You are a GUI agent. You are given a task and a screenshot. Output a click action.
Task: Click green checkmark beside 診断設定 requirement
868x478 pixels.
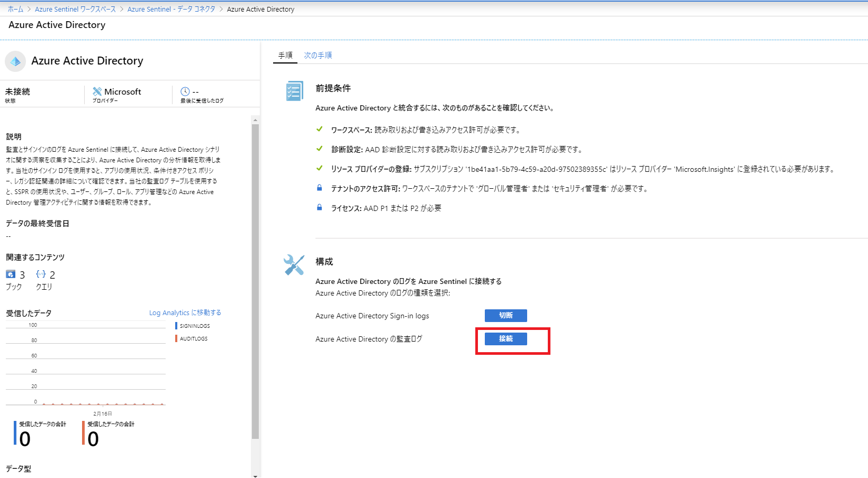(319, 149)
